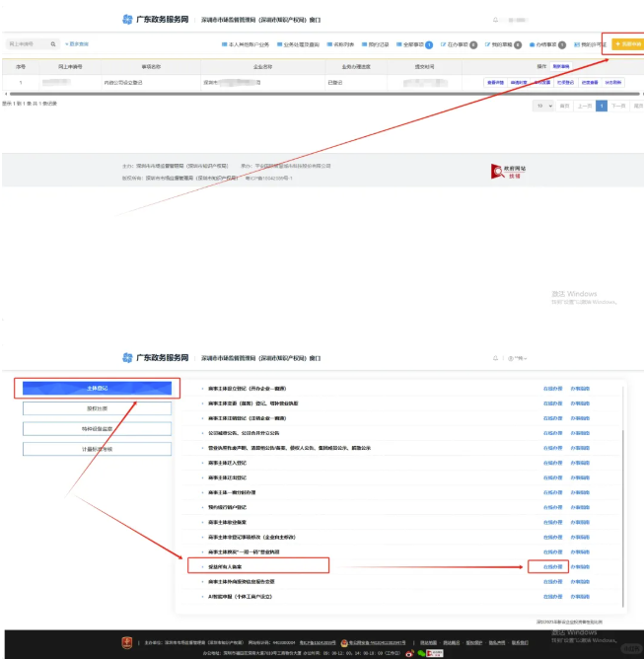Expand the user account dropdown in lower header
Screen dimensions: 644x659
coord(525,357)
